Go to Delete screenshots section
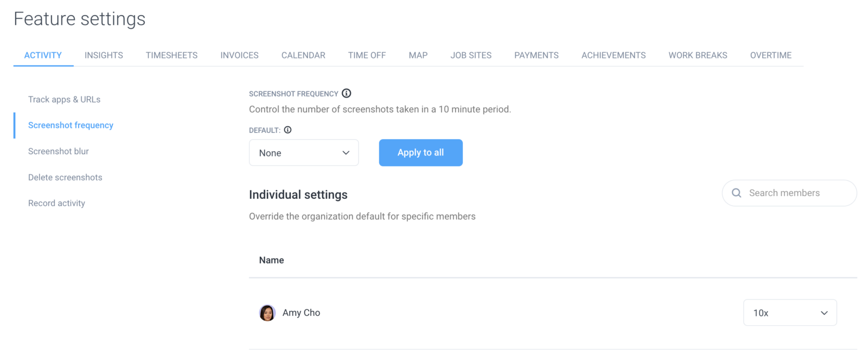The image size is (868, 356). point(65,178)
